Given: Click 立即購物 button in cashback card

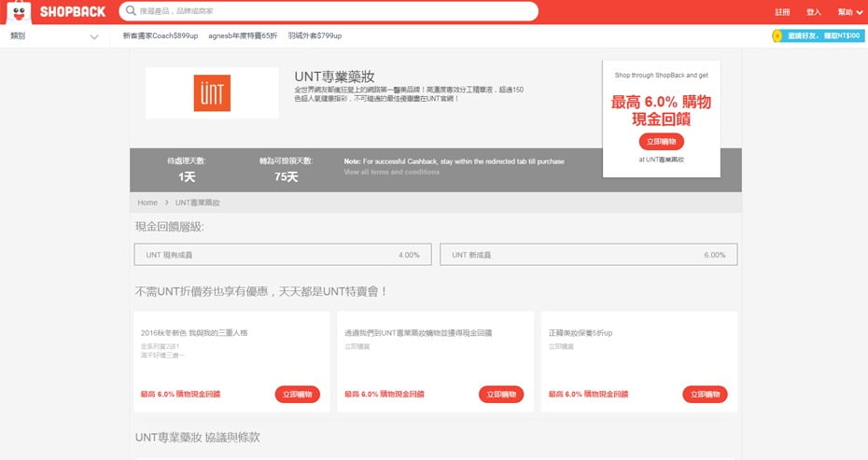Looking at the screenshot, I should pos(661,141).
